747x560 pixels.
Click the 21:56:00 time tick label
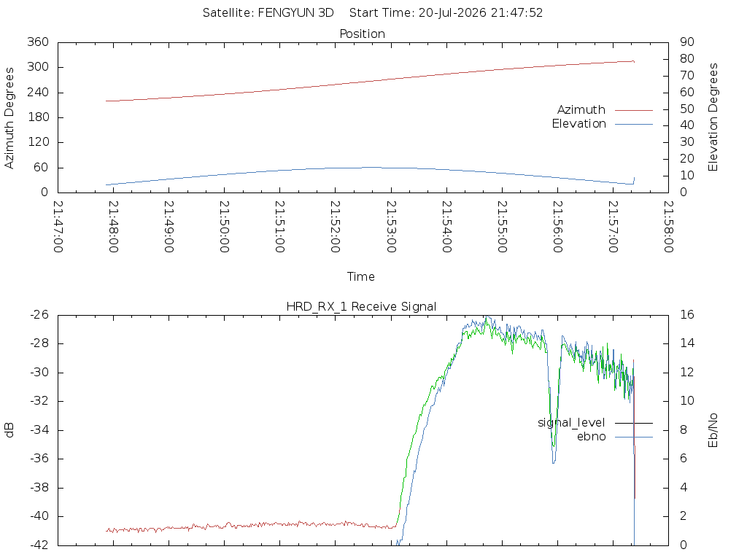(x=557, y=227)
